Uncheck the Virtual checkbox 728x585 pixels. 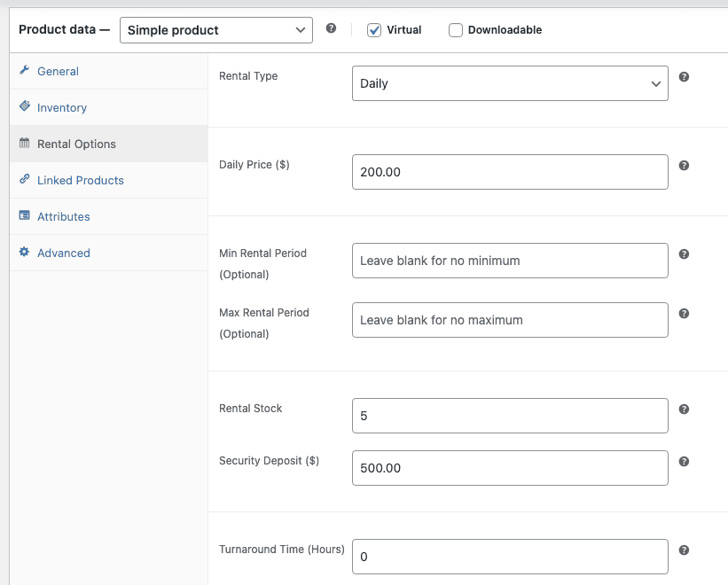tap(374, 30)
